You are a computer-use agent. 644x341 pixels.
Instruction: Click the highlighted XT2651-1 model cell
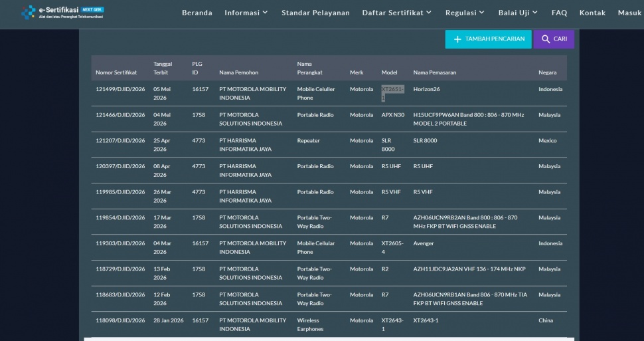pyautogui.click(x=392, y=93)
